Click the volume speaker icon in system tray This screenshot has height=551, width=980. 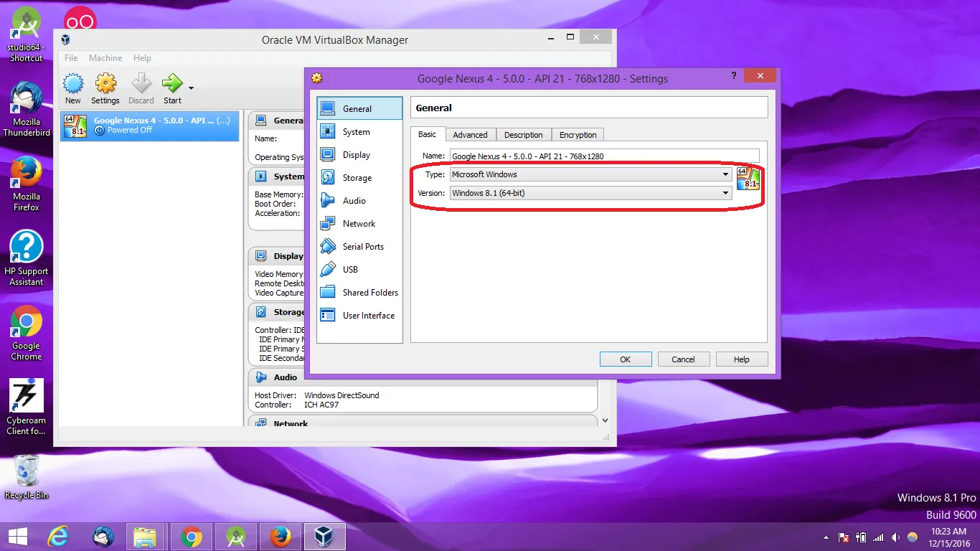click(x=895, y=537)
